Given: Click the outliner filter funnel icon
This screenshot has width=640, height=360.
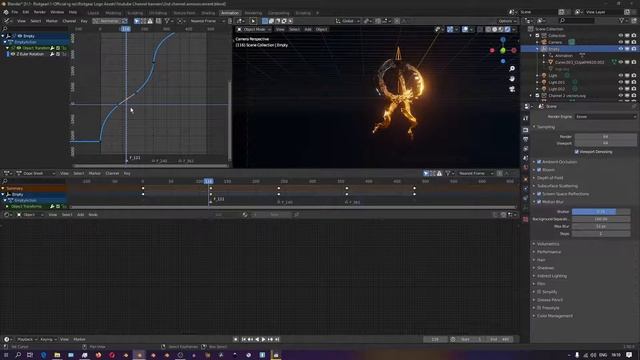Looking at the screenshot, I should 622,20.
